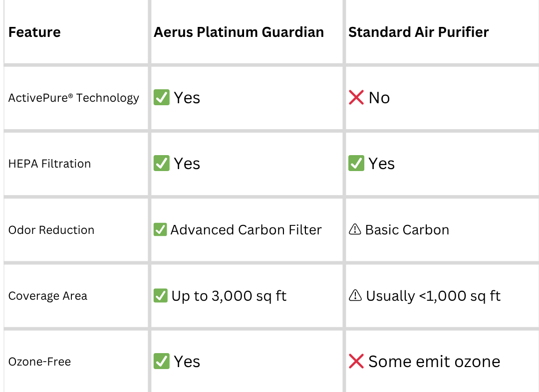This screenshot has height=392, width=539.
Task: Select the Feature column header
Action: (x=34, y=32)
